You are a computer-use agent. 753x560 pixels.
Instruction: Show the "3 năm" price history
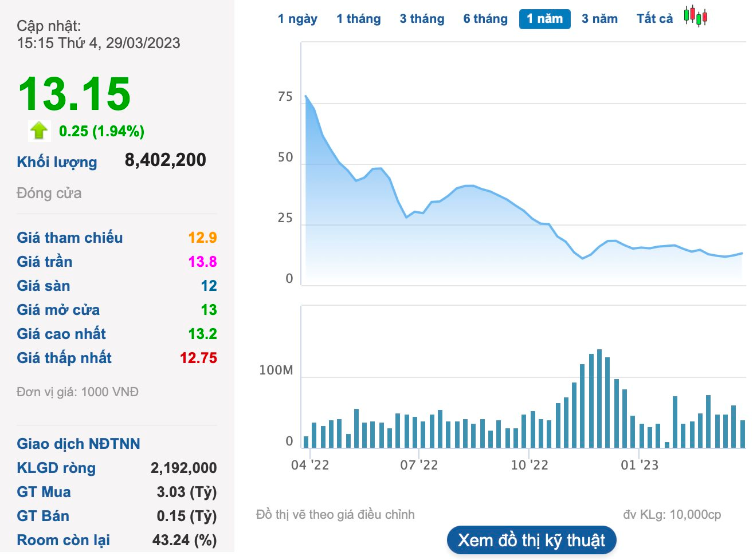point(599,18)
